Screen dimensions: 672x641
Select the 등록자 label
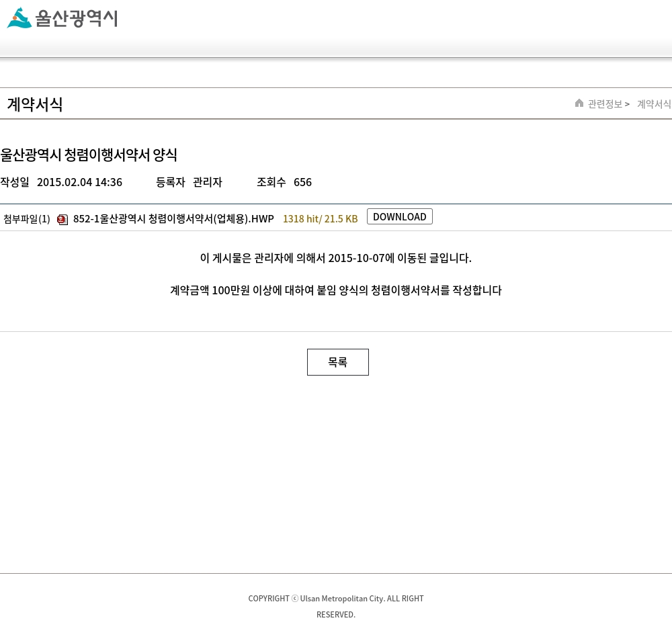[171, 183]
